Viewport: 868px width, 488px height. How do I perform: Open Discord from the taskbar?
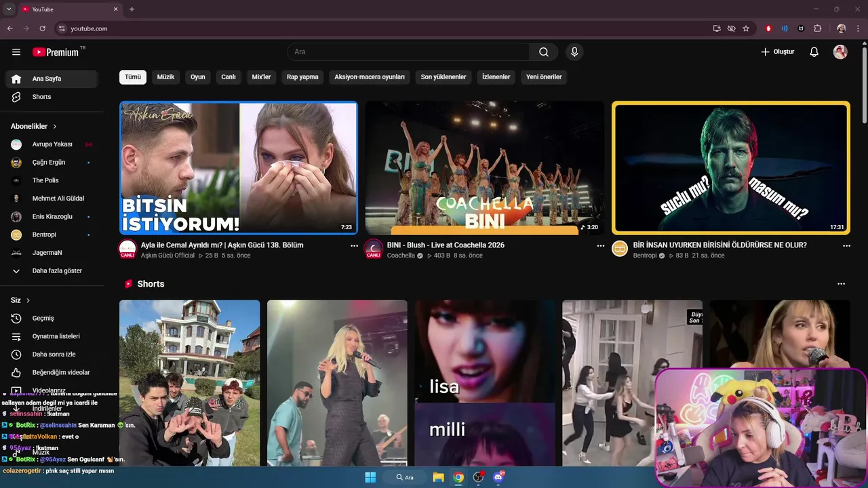point(499,477)
